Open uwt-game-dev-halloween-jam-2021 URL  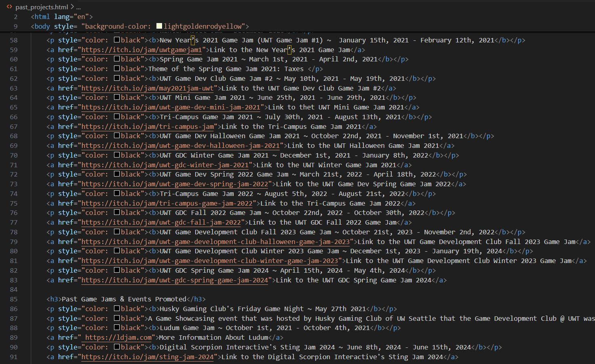(181, 146)
